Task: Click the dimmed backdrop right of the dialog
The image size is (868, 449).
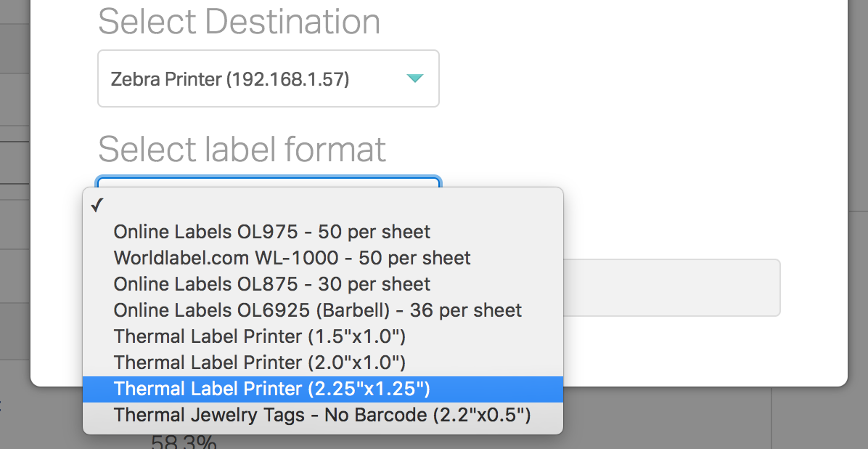Action: [858, 218]
